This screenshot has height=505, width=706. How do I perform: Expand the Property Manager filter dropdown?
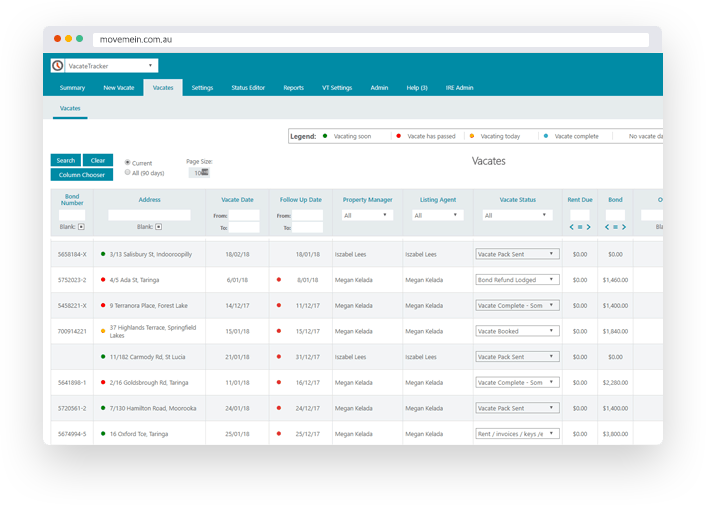pos(367,215)
